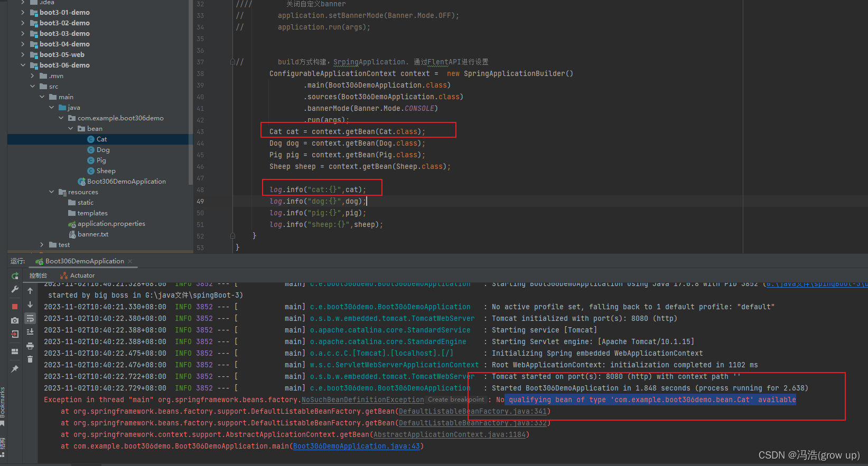Open Boot306DemoApplication in project tree
Screen dimensions: 868x466
tap(126, 182)
